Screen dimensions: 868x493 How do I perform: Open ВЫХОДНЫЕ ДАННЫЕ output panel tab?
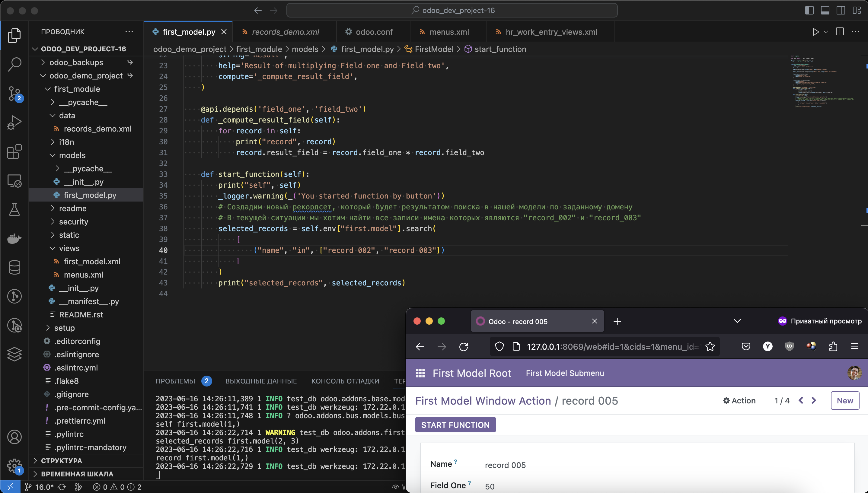click(x=261, y=381)
